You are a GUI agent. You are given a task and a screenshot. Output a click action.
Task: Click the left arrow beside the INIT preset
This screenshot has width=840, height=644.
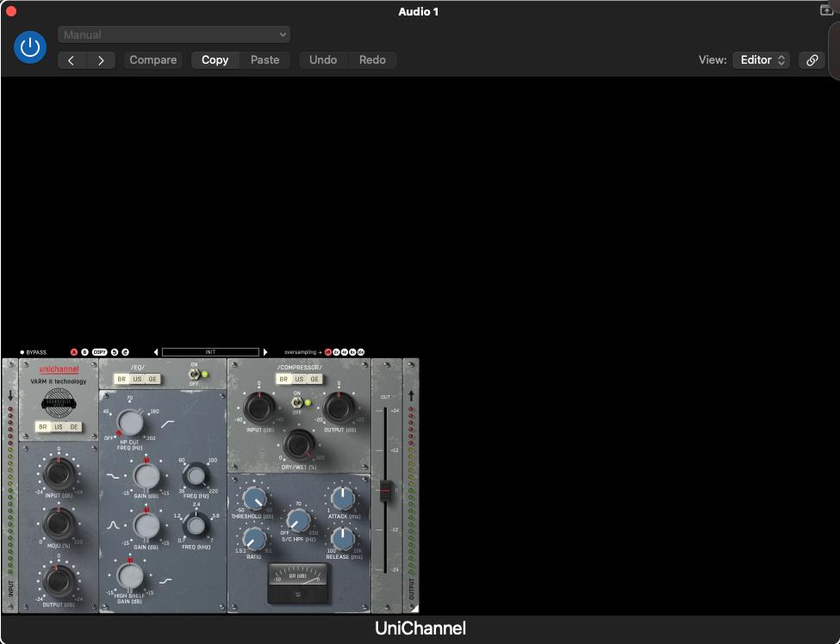(156, 352)
